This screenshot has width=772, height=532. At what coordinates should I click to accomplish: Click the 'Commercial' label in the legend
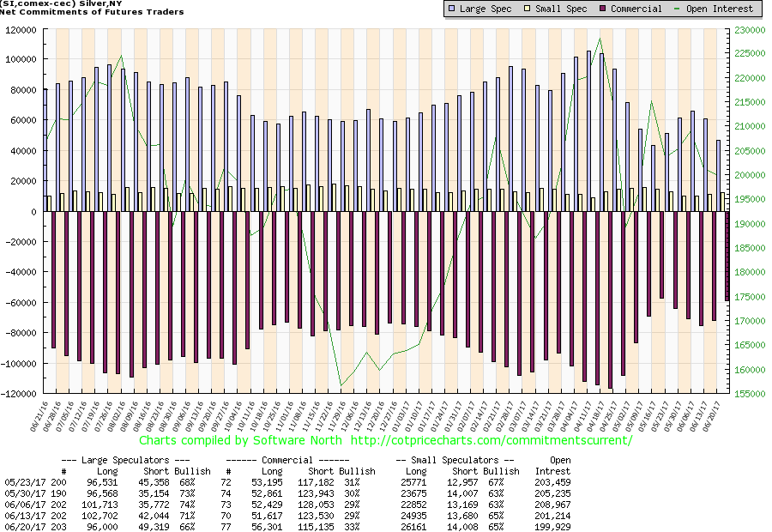[x=637, y=9]
